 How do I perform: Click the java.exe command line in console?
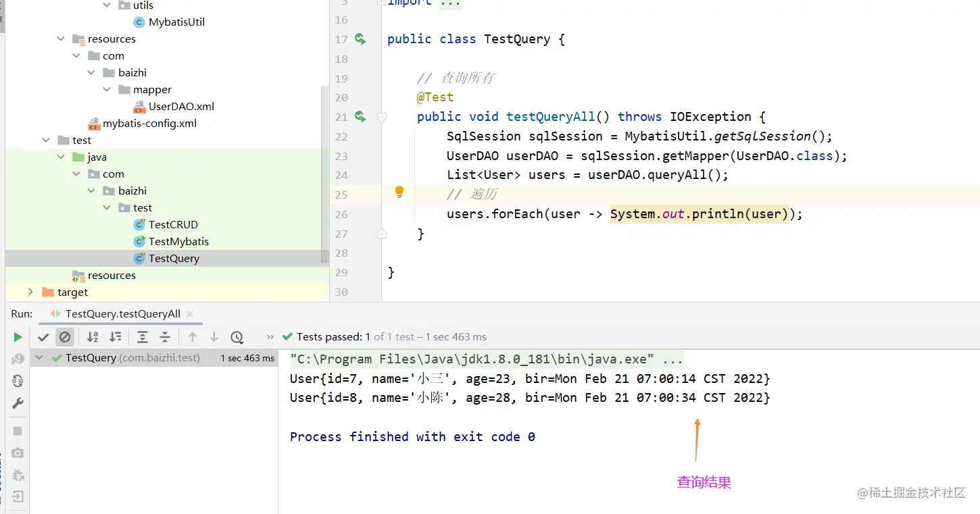(487, 359)
